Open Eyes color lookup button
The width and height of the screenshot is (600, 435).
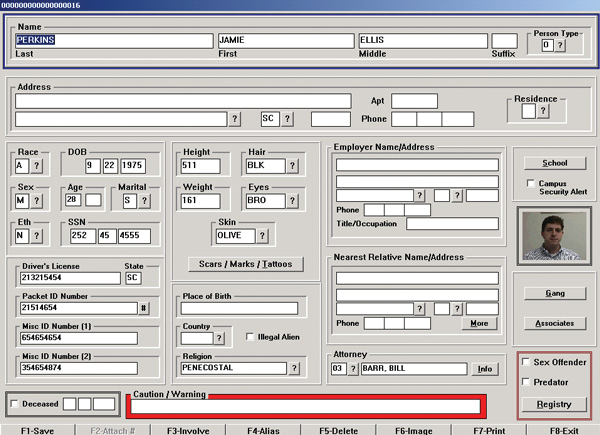coord(292,200)
